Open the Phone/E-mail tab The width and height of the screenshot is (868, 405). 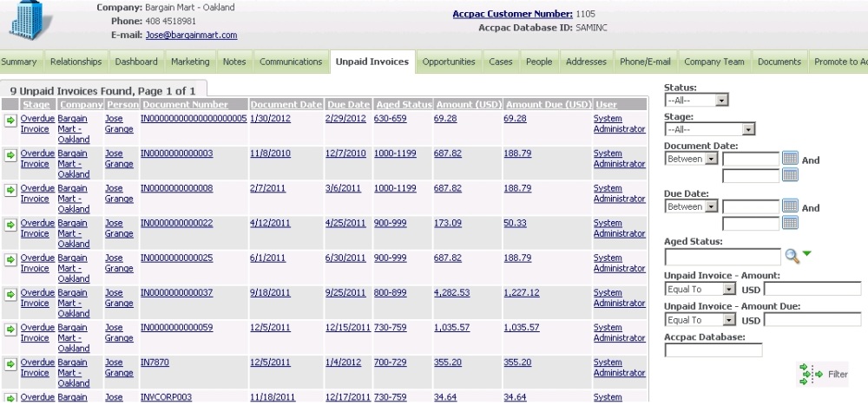pos(645,62)
